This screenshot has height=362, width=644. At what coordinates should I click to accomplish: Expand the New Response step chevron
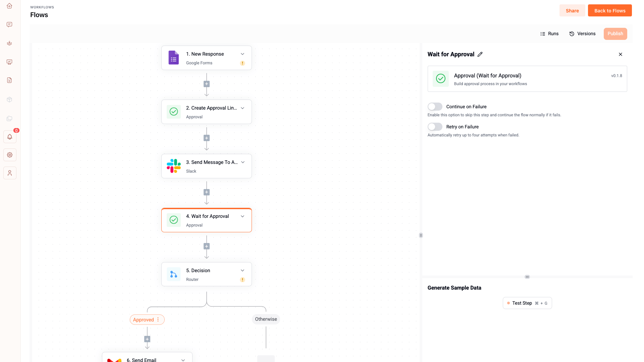242,54
